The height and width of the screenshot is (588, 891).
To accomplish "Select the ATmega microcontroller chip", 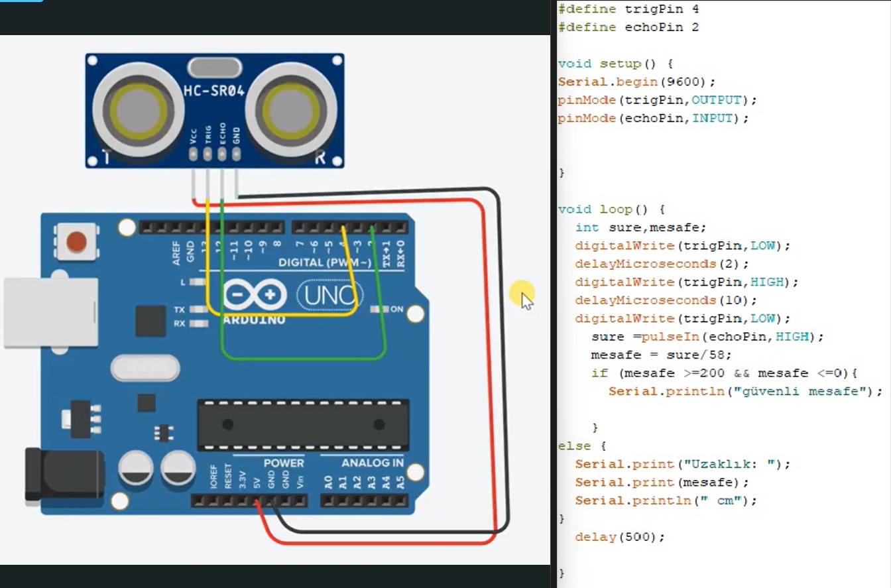I will tap(303, 425).
